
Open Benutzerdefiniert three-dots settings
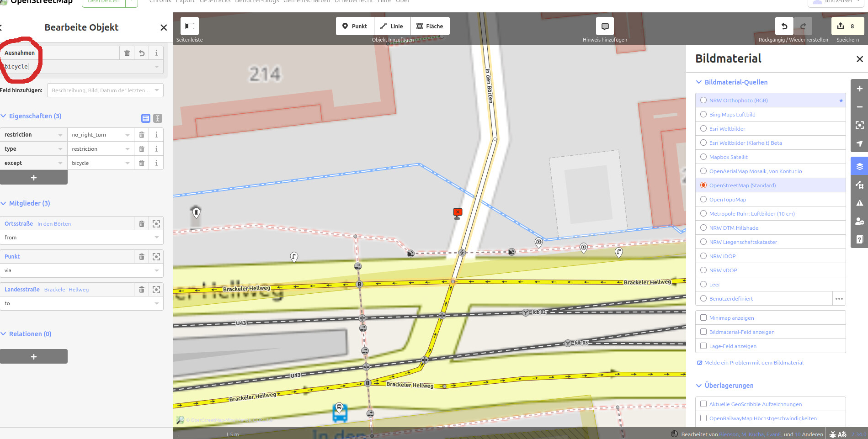[x=839, y=299]
